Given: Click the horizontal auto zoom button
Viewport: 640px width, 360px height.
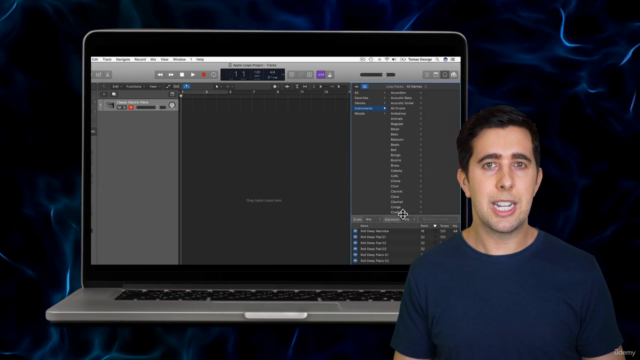Looking at the screenshot, I should point(305,87).
